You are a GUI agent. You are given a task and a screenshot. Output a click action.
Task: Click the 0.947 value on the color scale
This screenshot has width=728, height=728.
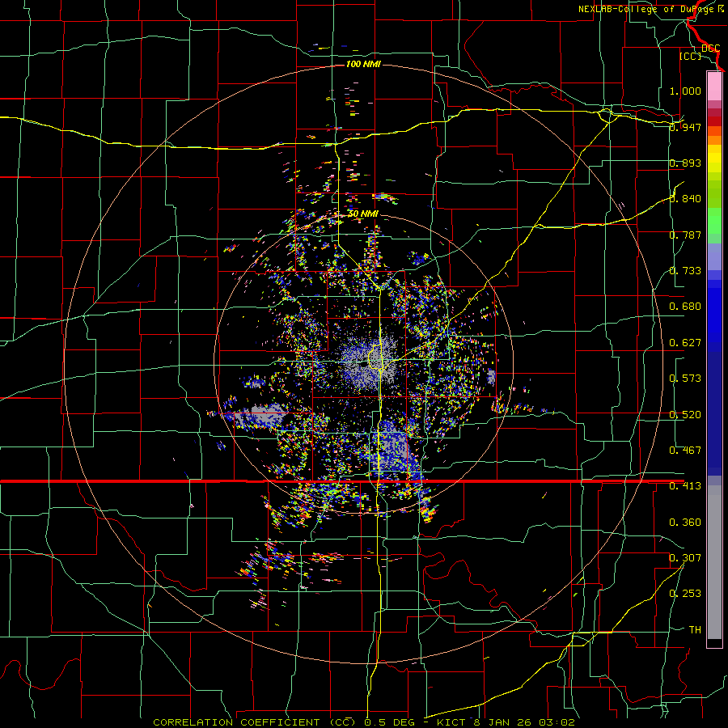[685, 127]
